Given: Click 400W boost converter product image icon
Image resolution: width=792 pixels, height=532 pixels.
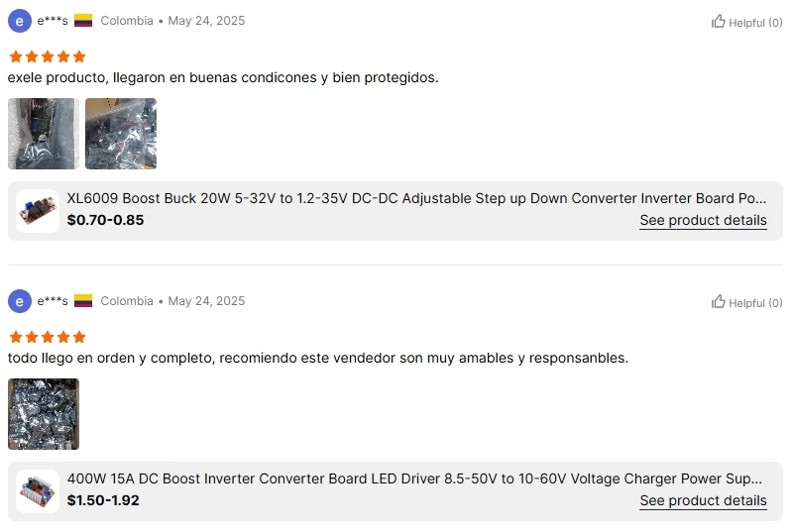Looking at the screenshot, I should [x=38, y=491].
